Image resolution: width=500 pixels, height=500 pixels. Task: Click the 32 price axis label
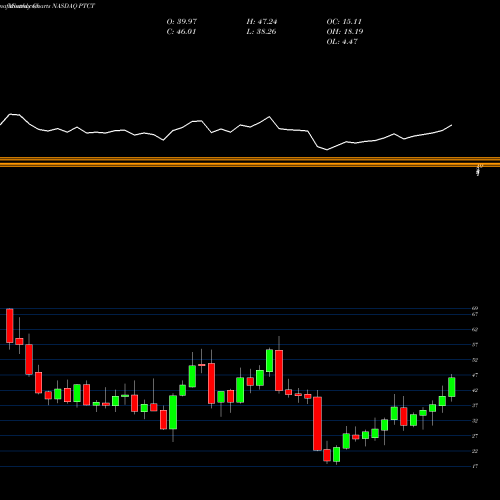[x=475, y=421]
